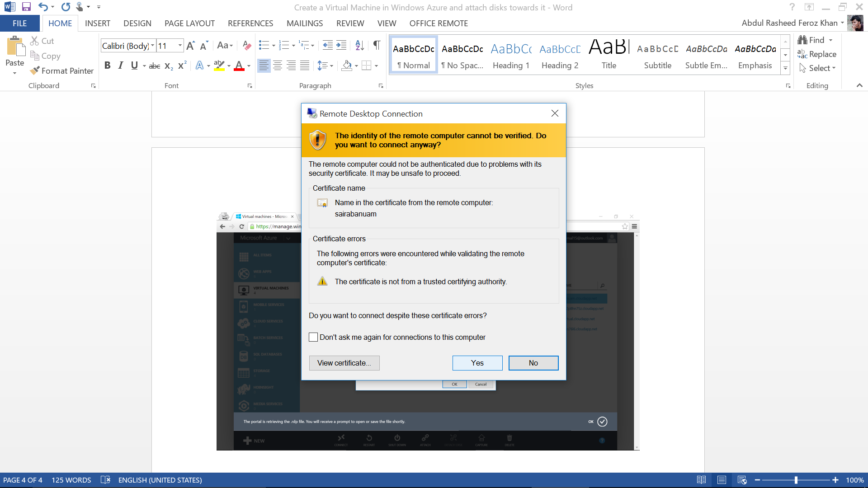
Task: Open the shading paint bucket dropdown
Action: pos(356,66)
